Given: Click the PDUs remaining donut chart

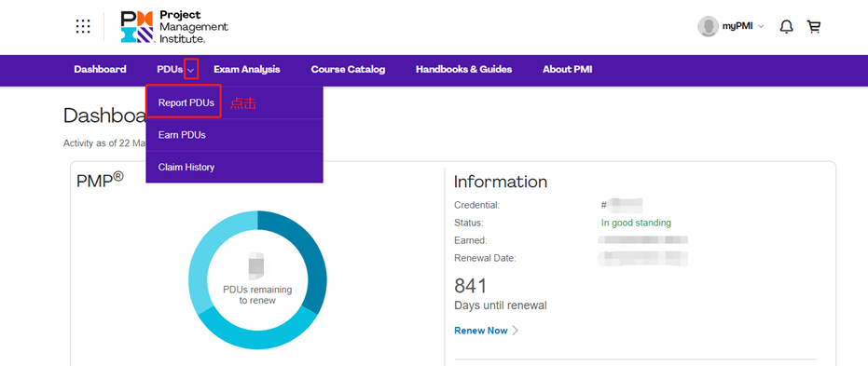Looking at the screenshot, I should 257,279.
